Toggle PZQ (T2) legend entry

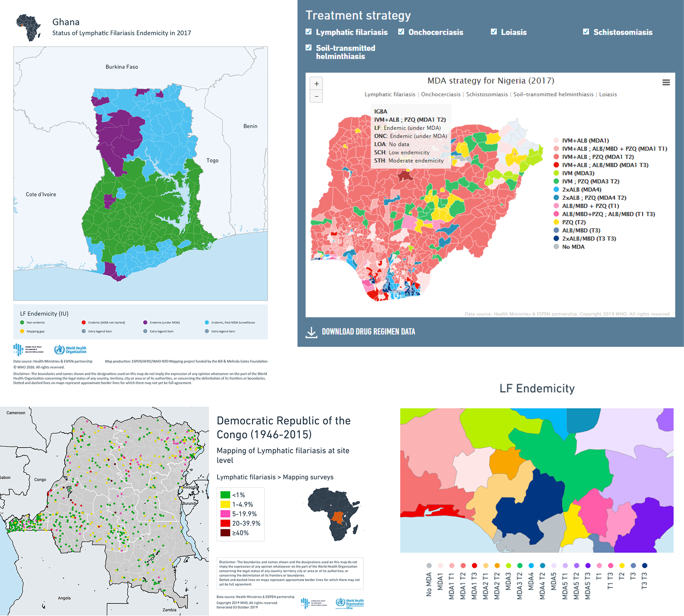coord(570,222)
